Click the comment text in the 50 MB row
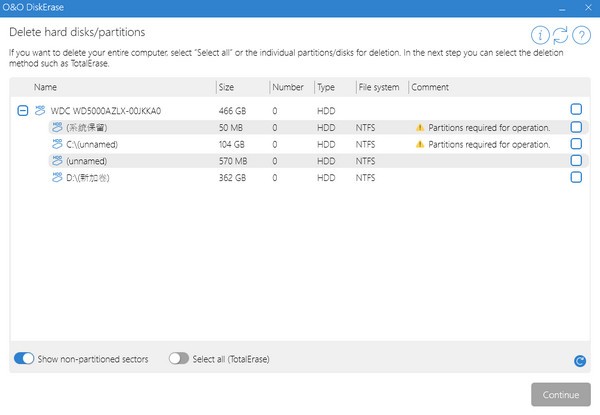600x415 pixels. 489,128
